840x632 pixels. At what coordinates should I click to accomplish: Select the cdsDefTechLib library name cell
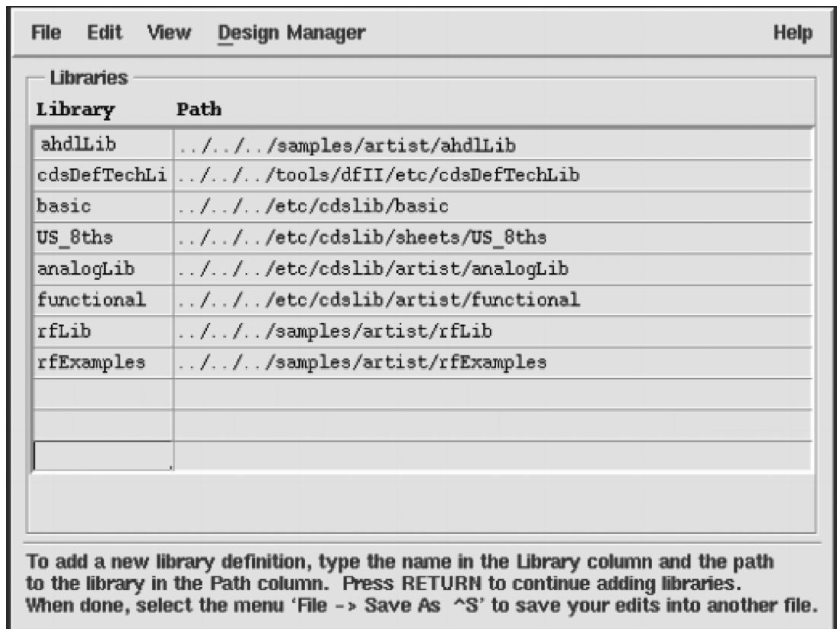(103, 176)
